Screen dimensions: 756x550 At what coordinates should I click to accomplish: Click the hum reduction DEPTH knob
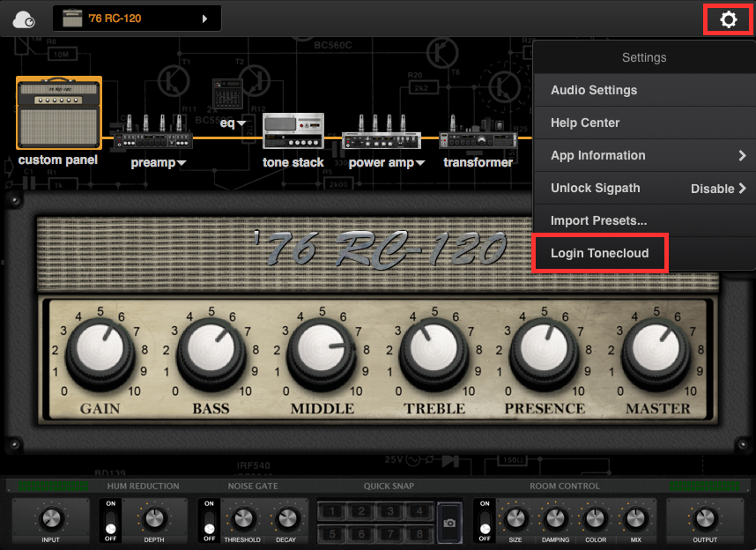point(154,518)
